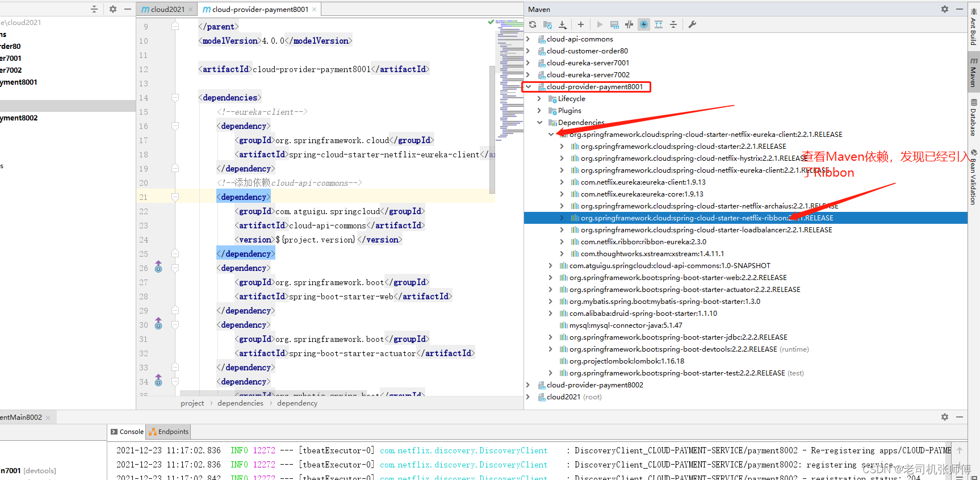Click 'dependencies' breadcrumb in editor

[x=240, y=403]
